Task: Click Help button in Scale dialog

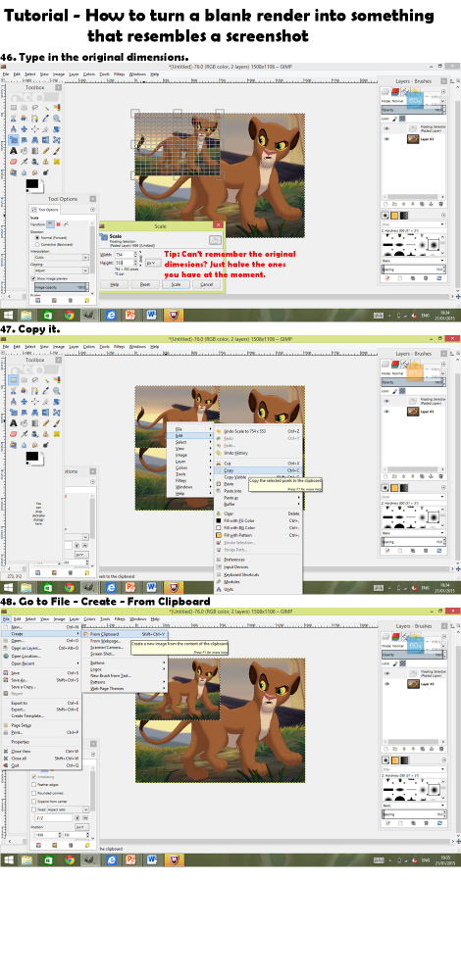Action: click(x=115, y=285)
